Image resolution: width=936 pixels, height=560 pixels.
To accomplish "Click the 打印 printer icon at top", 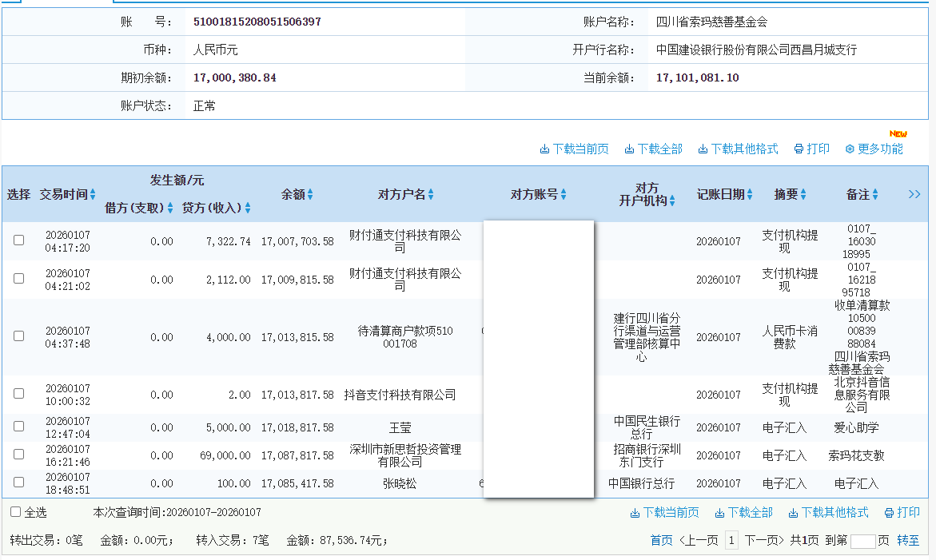I will [799, 148].
